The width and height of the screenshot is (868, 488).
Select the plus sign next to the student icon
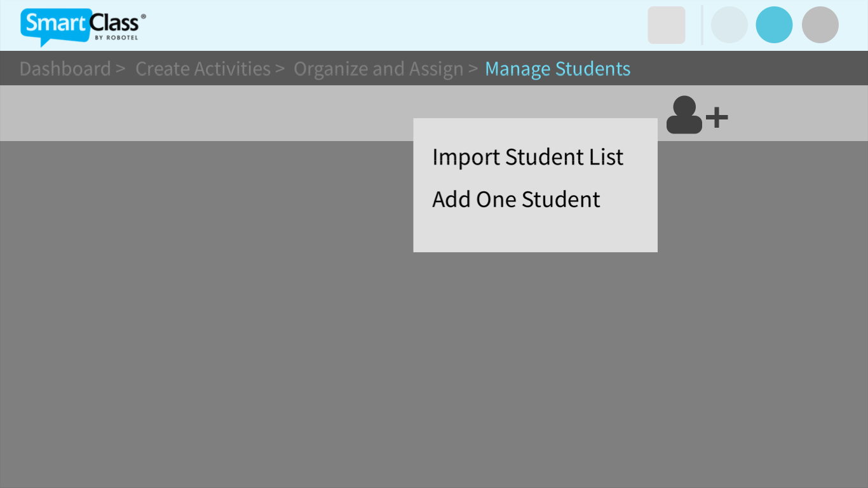pyautogui.click(x=718, y=116)
